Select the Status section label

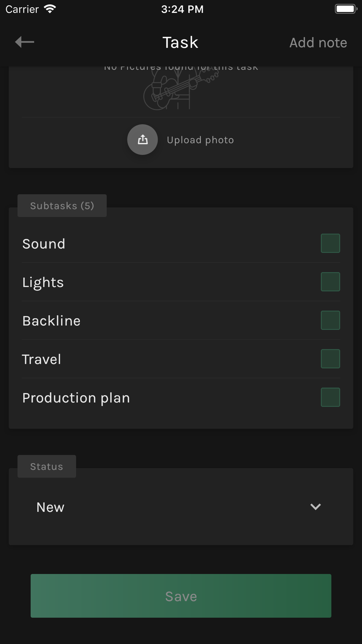[x=47, y=467]
